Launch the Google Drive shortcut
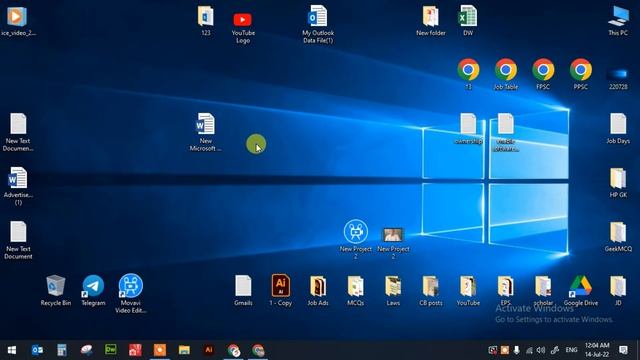This screenshot has width=640, height=360. (x=580, y=286)
